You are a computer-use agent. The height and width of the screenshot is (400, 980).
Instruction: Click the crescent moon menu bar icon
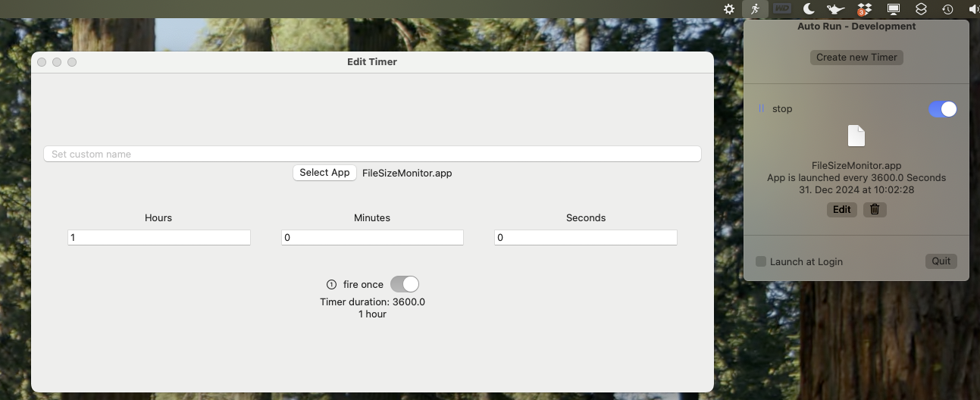point(809,9)
